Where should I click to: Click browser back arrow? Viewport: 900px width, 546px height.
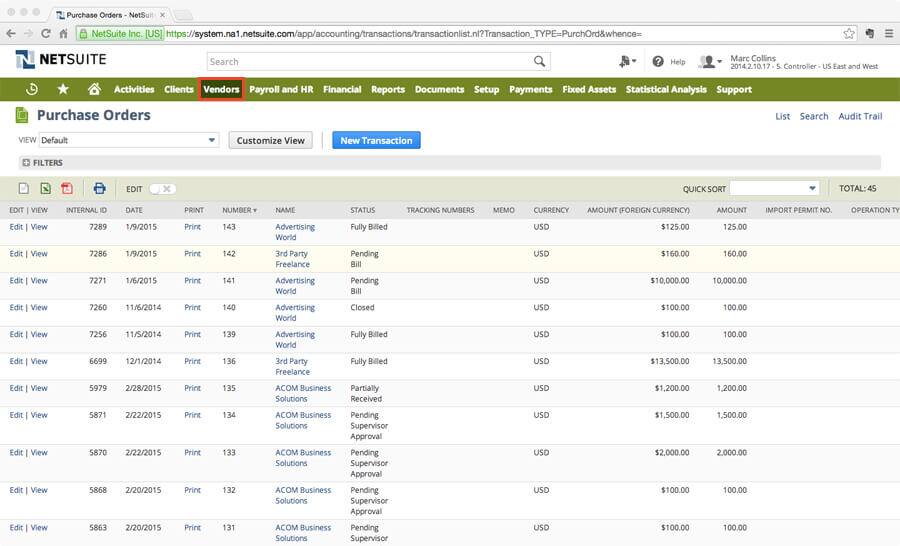(x=11, y=34)
